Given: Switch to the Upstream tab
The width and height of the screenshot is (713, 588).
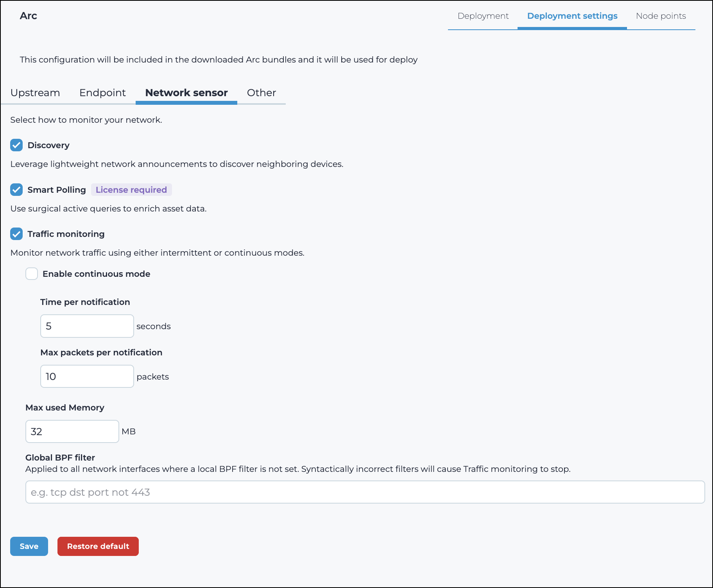Looking at the screenshot, I should tap(35, 93).
